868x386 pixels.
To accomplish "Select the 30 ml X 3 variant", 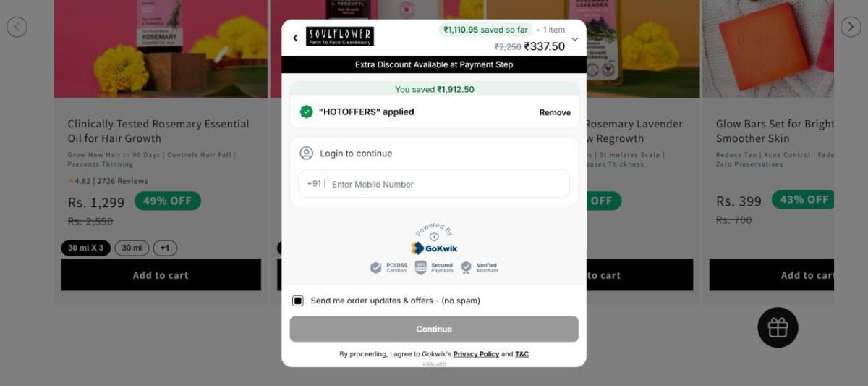I will click(x=85, y=248).
